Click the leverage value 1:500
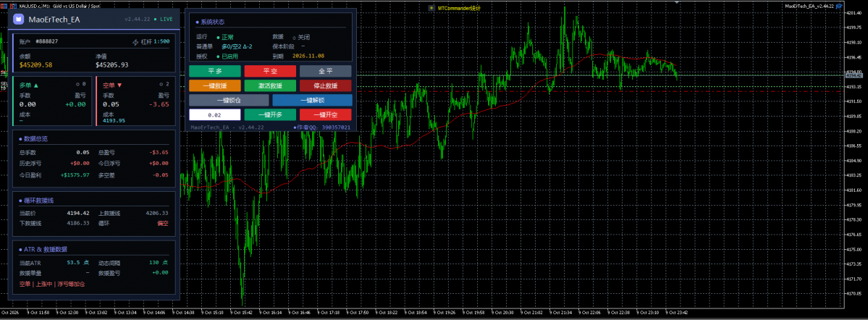Image resolution: width=868 pixels, height=320 pixels. [x=161, y=41]
